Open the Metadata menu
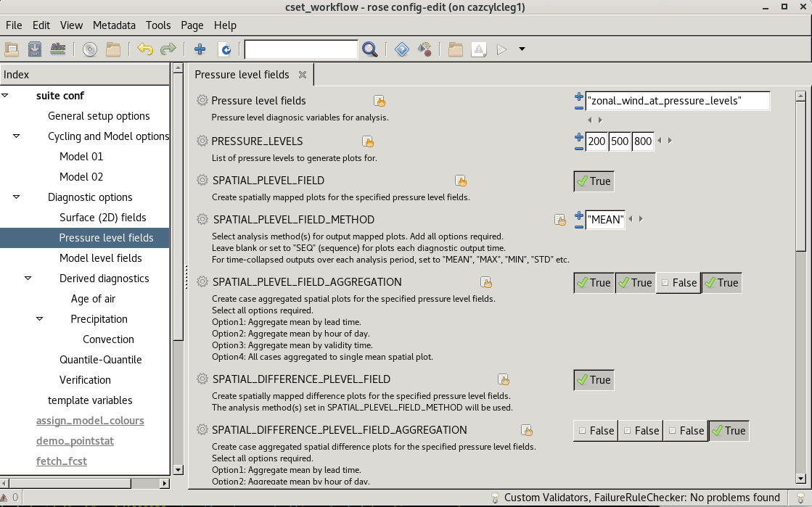812x507 pixels. pos(114,25)
